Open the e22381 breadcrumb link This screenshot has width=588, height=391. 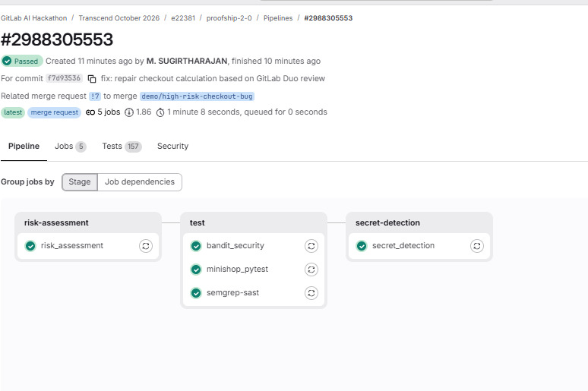click(183, 18)
